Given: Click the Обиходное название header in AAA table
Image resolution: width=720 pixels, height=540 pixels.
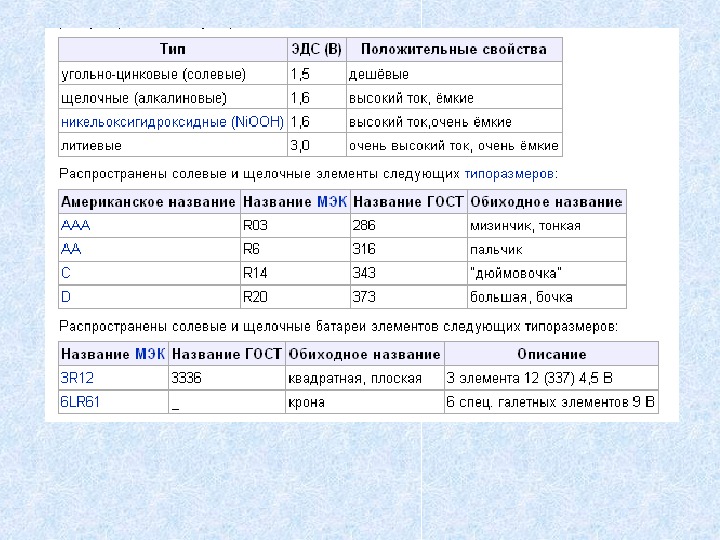Looking at the screenshot, I should pos(547,202).
